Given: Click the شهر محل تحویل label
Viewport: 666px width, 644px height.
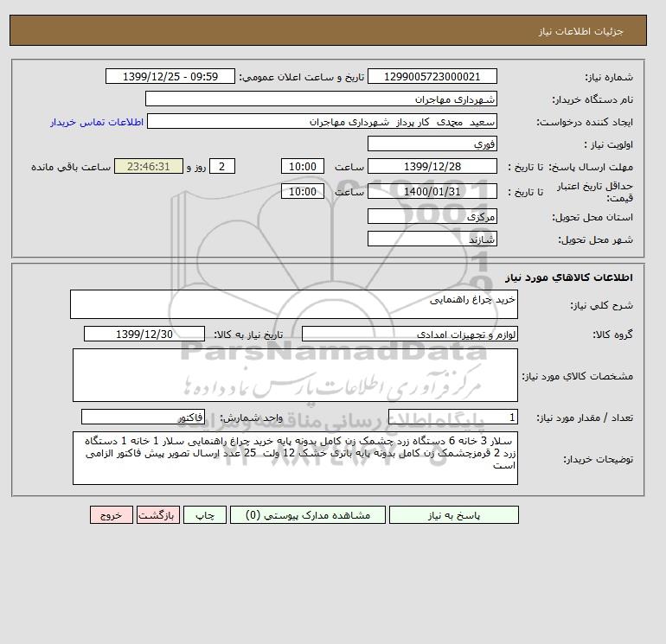Looking at the screenshot, I should point(595,239).
